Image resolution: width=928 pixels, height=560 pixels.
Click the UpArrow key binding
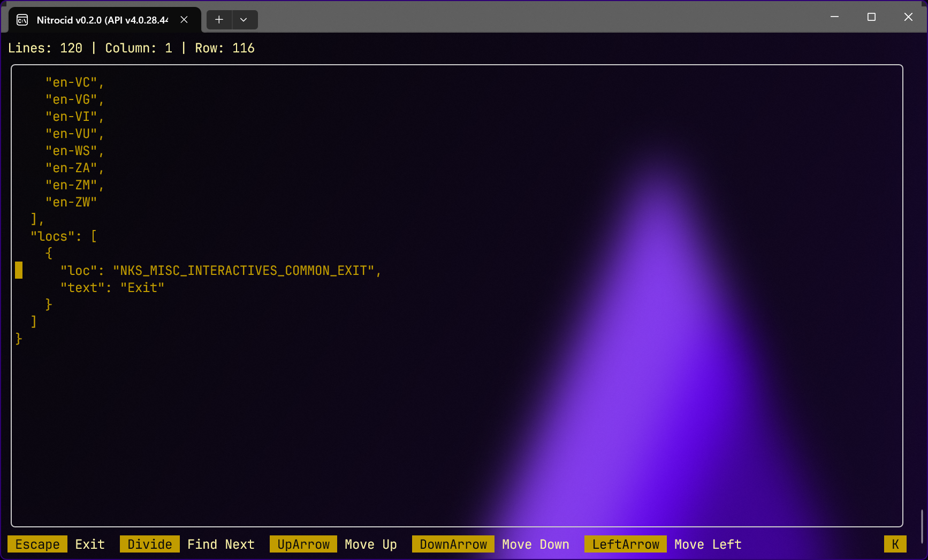[x=303, y=544]
